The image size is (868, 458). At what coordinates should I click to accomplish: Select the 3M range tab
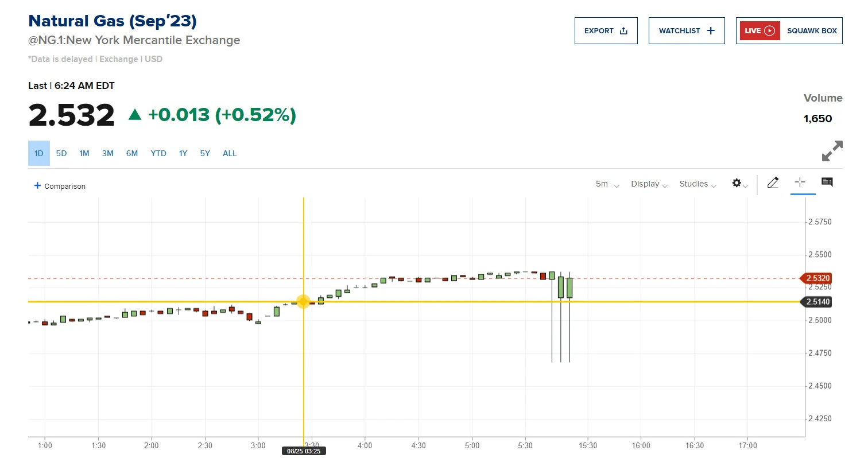pyautogui.click(x=108, y=153)
